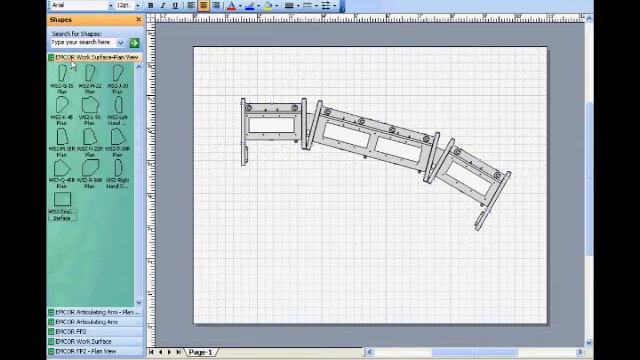Go to previous page navigation button
The width and height of the screenshot is (640, 360).
(160, 352)
